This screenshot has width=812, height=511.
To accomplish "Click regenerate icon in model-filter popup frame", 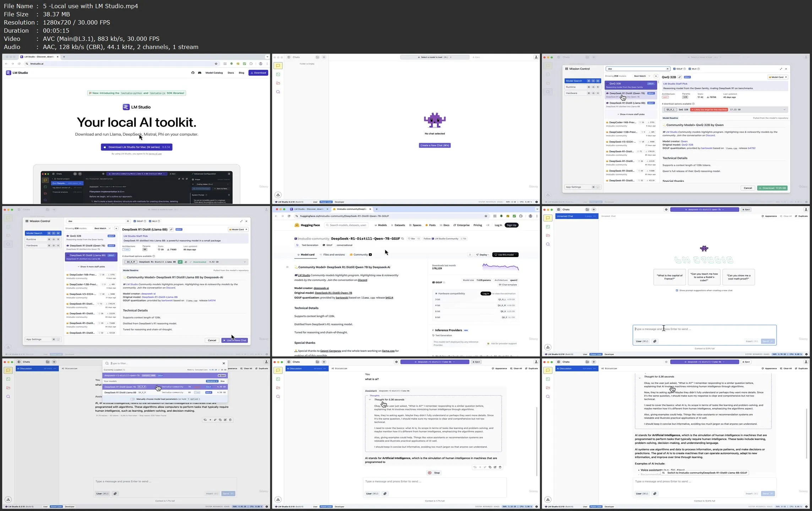I will (205, 420).
